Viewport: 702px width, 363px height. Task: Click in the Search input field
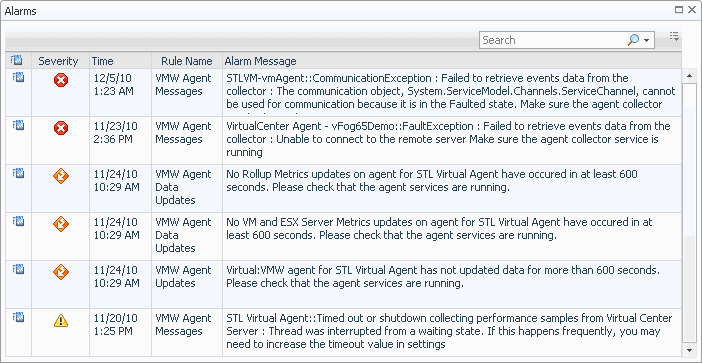tap(553, 40)
